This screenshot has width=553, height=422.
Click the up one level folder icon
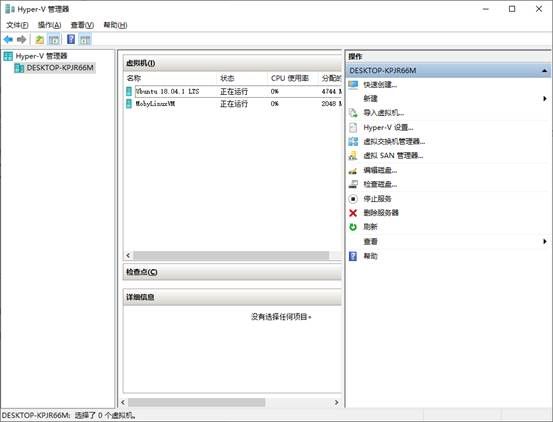pyautogui.click(x=40, y=39)
